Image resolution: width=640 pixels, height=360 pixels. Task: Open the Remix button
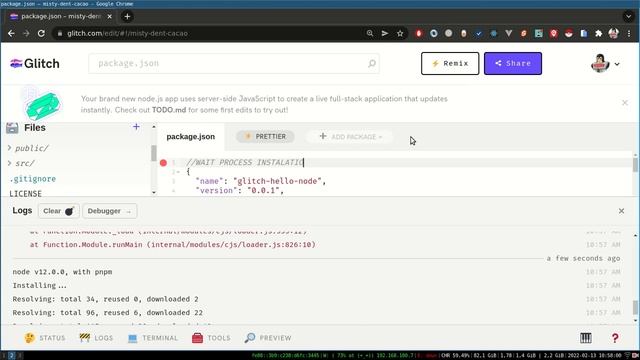pos(450,63)
